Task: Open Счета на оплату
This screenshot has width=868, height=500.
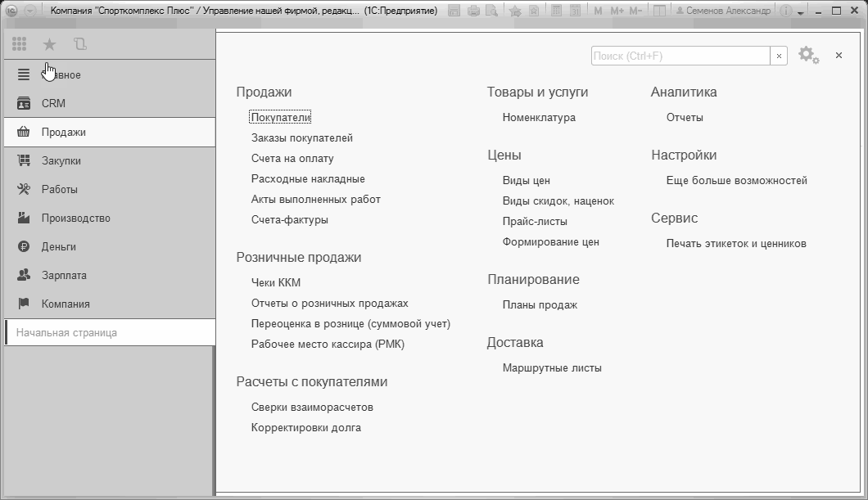Action: [x=292, y=158]
